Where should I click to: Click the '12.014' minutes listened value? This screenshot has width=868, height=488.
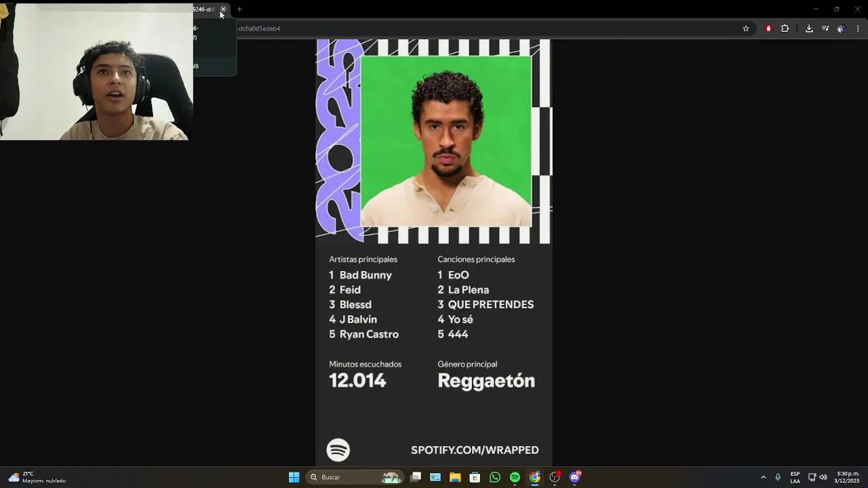(357, 381)
